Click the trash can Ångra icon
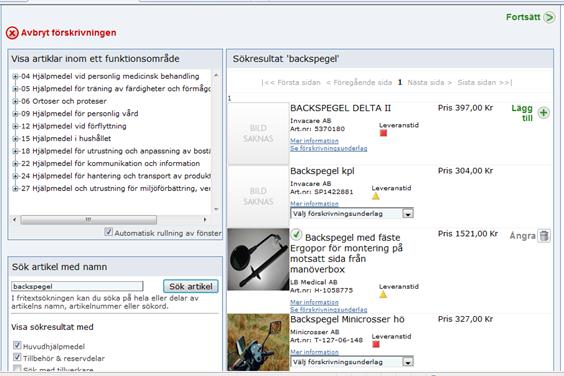This screenshot has height=376, width=564. point(544,236)
